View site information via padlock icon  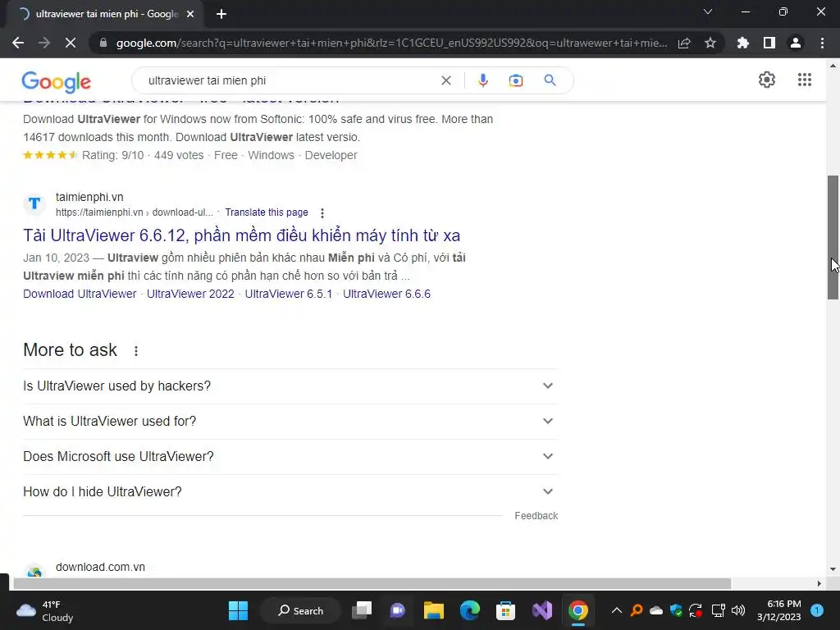coord(103,43)
